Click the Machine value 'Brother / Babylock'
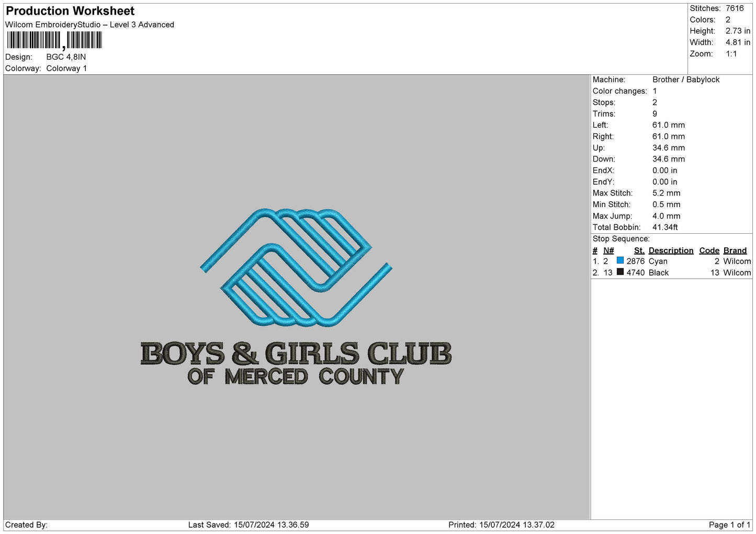Image resolution: width=756 pixels, height=534 pixels. 686,79
